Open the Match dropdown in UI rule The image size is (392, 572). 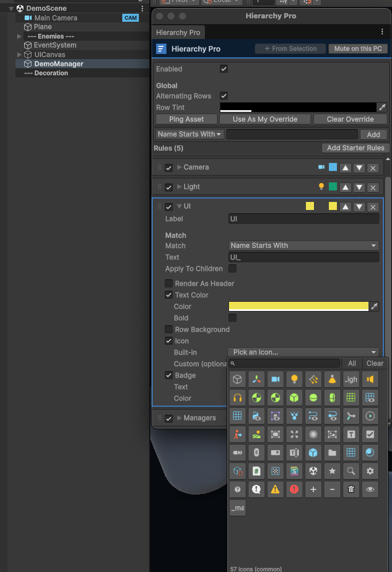304,246
